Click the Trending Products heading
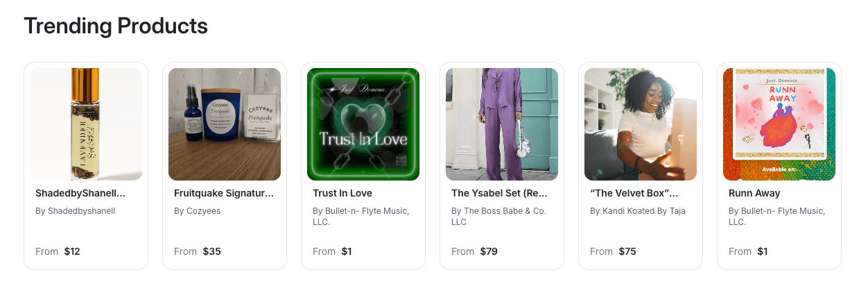 [x=116, y=26]
